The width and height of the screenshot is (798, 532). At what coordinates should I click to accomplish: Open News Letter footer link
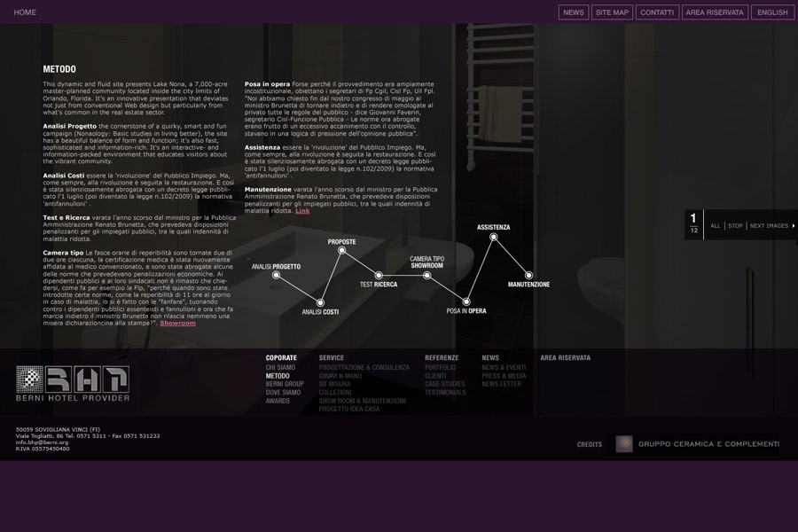(x=501, y=384)
